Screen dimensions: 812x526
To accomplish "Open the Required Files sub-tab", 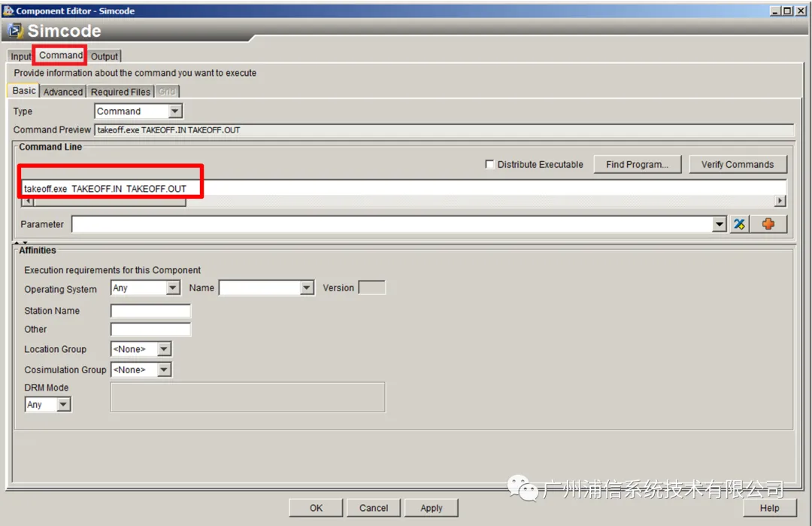I will (120, 92).
